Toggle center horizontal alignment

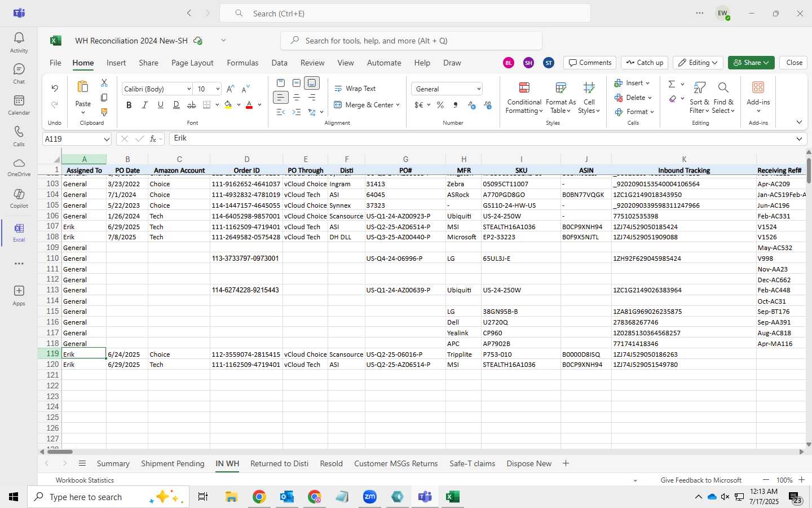click(297, 98)
